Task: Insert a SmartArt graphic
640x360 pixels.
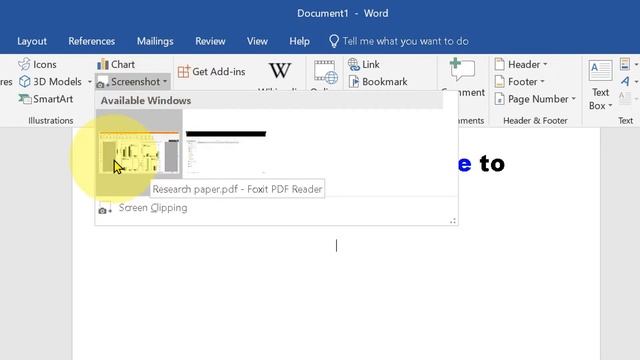Action: point(46,99)
